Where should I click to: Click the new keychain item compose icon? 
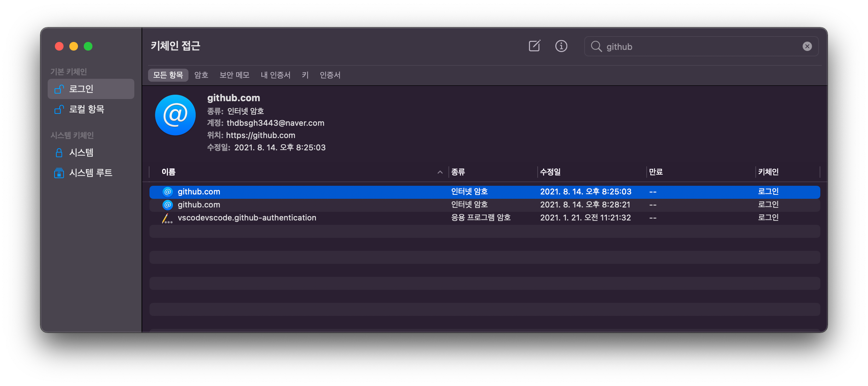(x=534, y=46)
